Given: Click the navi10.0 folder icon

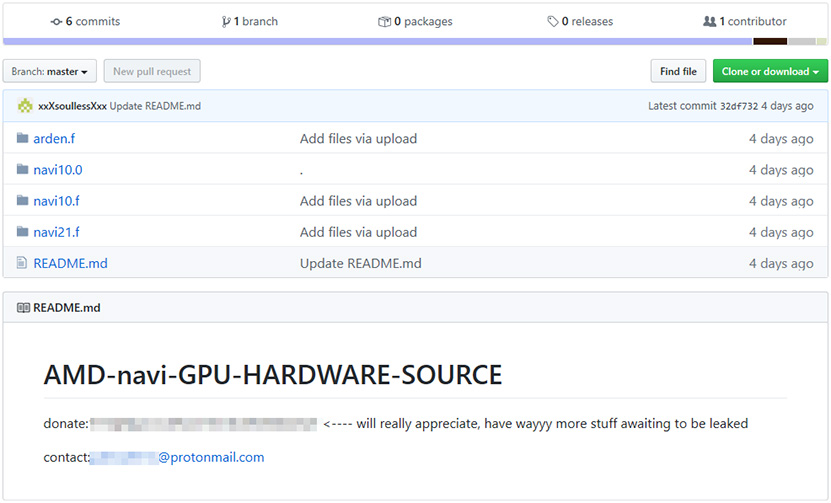Looking at the screenshot, I should point(22,169).
